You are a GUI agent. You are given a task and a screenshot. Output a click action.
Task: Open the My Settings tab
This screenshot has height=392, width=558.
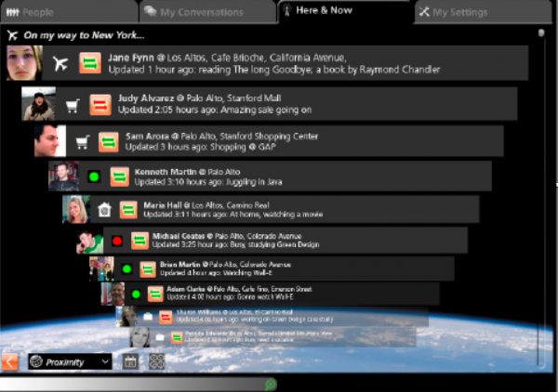click(x=482, y=12)
